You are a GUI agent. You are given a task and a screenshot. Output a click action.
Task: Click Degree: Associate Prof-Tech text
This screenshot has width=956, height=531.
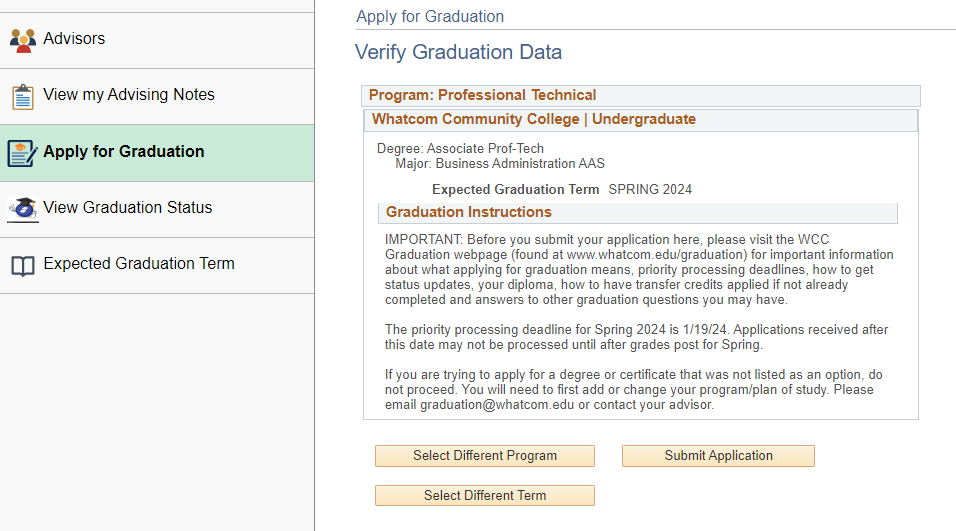[x=460, y=148]
